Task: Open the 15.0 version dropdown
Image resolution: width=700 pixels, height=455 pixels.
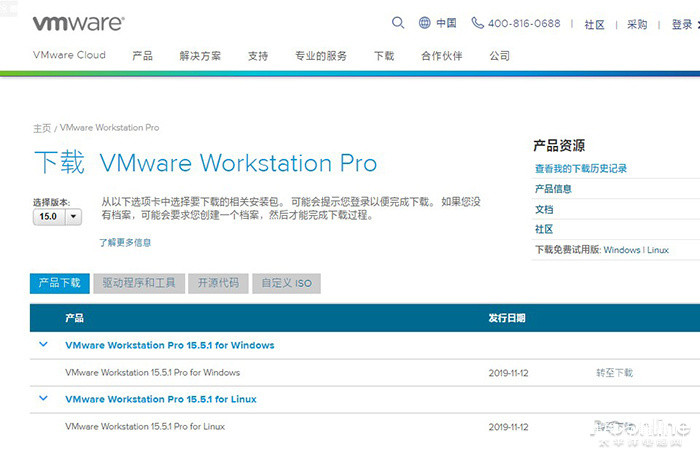Action: 57,217
